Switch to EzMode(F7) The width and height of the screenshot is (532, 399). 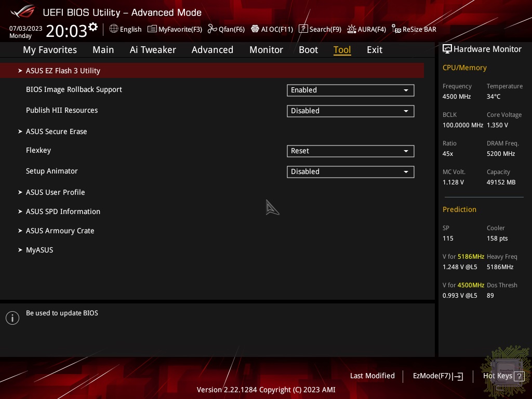pos(437,376)
